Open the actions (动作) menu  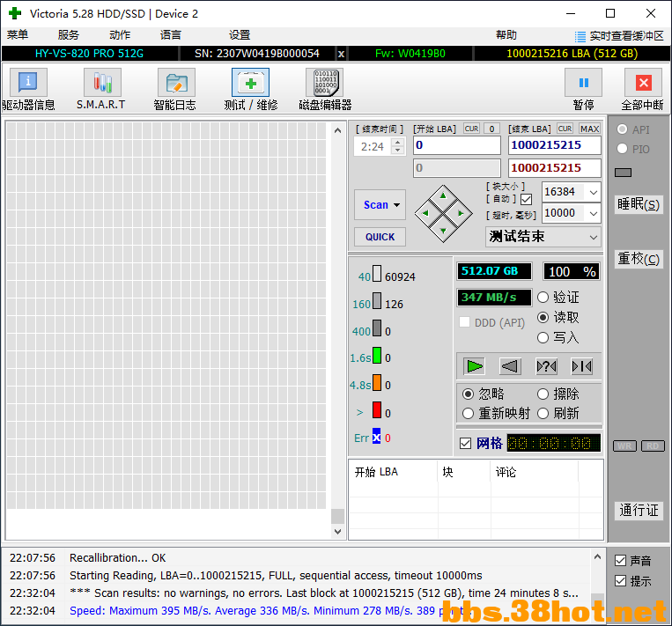120,34
